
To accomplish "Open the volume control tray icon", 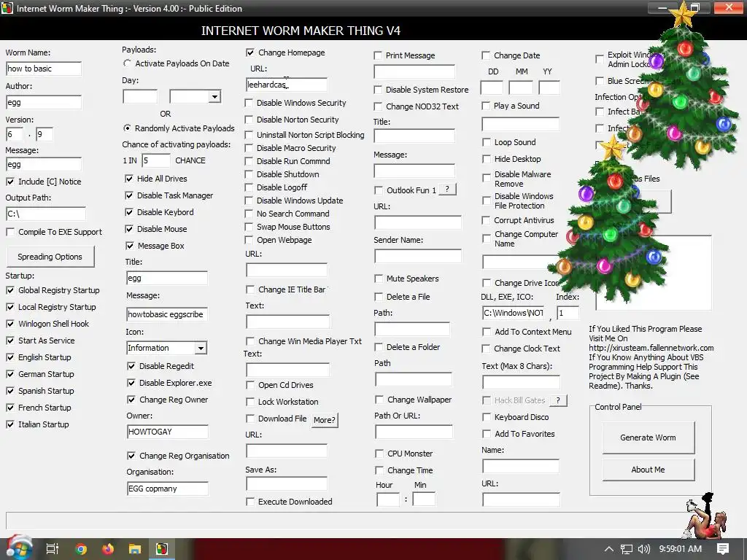I will pos(644,549).
